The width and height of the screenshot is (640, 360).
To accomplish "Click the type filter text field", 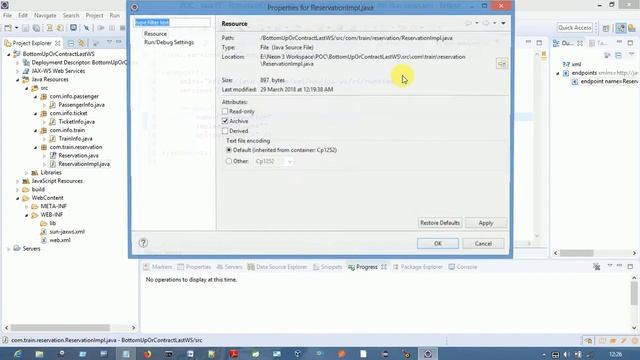I will click(x=172, y=22).
